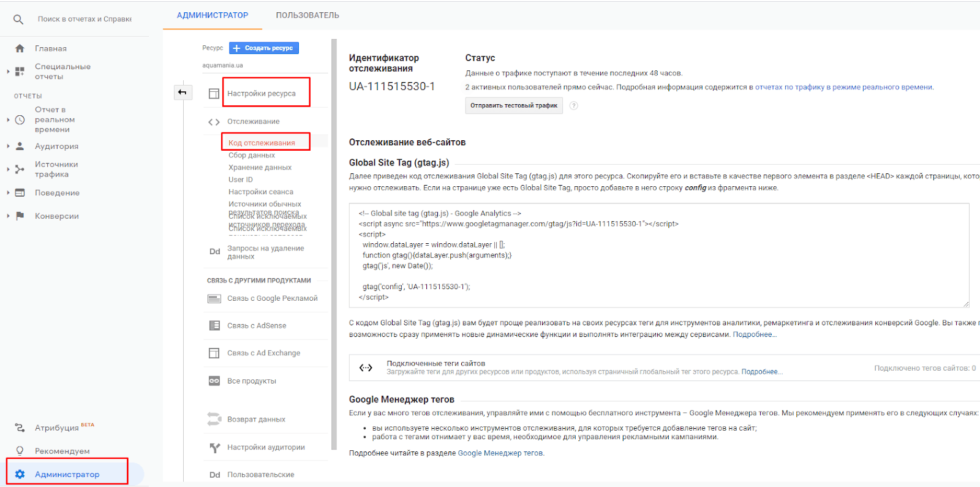Open Связь с AdSense settings

(x=257, y=326)
